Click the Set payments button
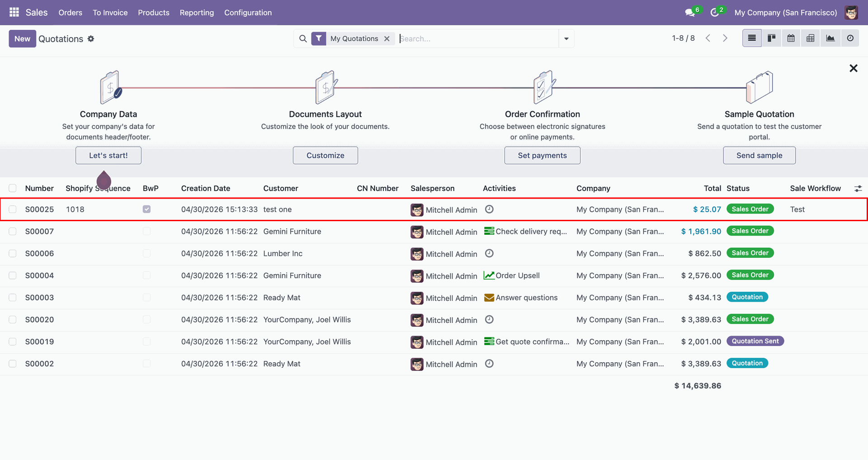This screenshot has width=868, height=460. [x=542, y=156]
